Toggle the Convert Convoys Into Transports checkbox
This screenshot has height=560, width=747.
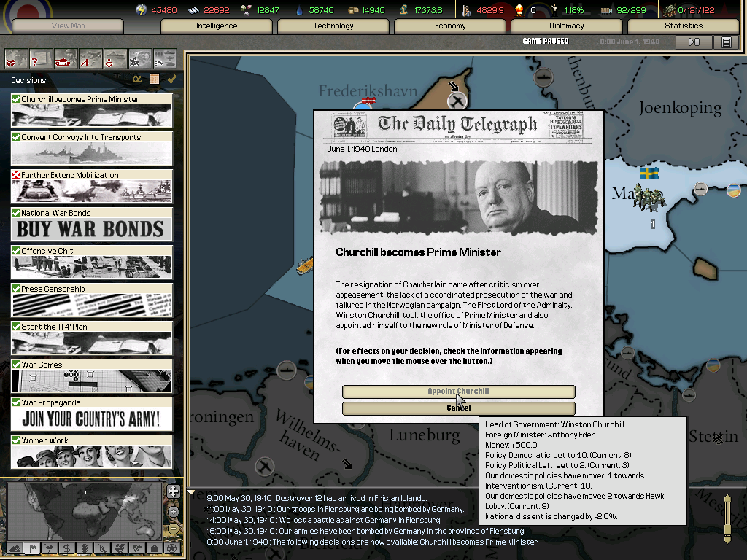point(16,137)
